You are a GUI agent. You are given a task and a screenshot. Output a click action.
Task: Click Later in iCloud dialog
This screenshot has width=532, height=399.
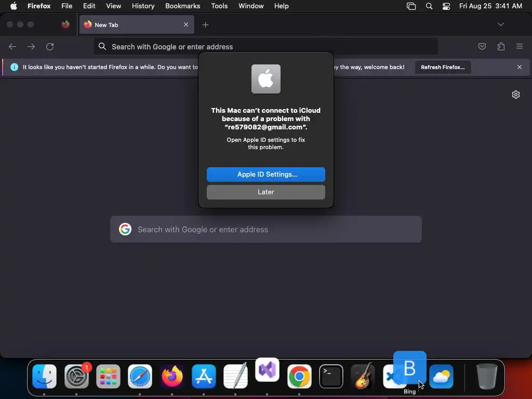265,192
